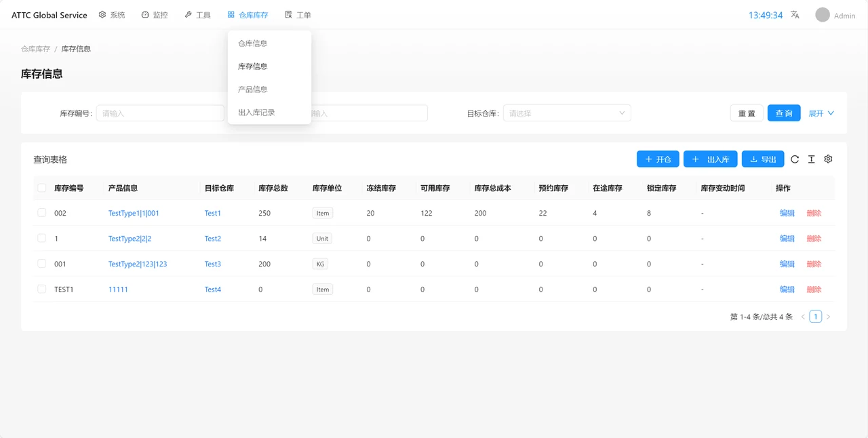Click 删除 for the Test2 row
The image size is (868, 438).
pyautogui.click(x=814, y=239)
